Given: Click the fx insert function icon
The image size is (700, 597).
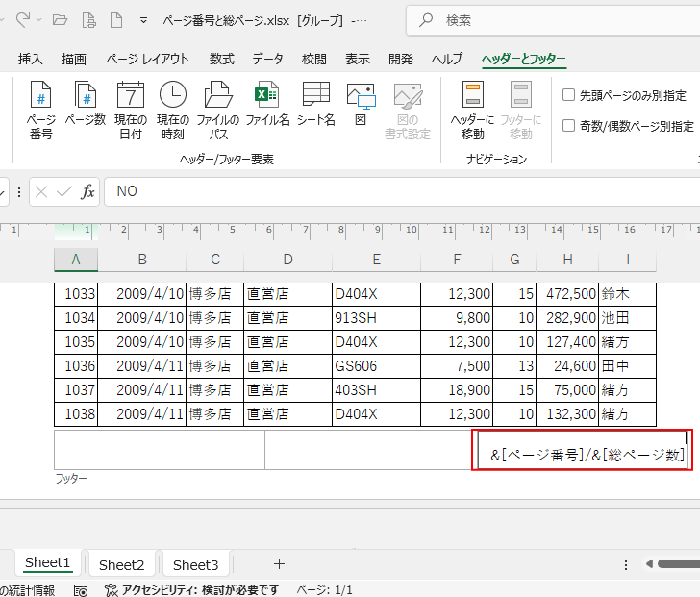Looking at the screenshot, I should click(x=87, y=192).
